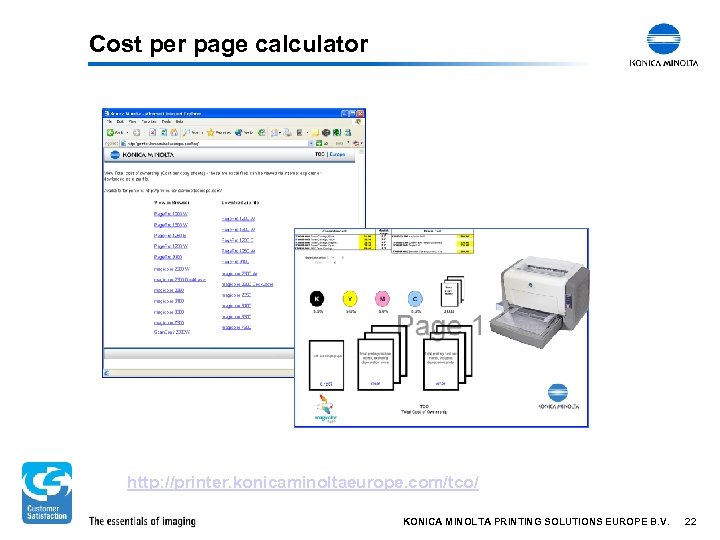The height and width of the screenshot is (540, 720).
Task: Click the History icon in the browser toolbar
Action: [261, 133]
